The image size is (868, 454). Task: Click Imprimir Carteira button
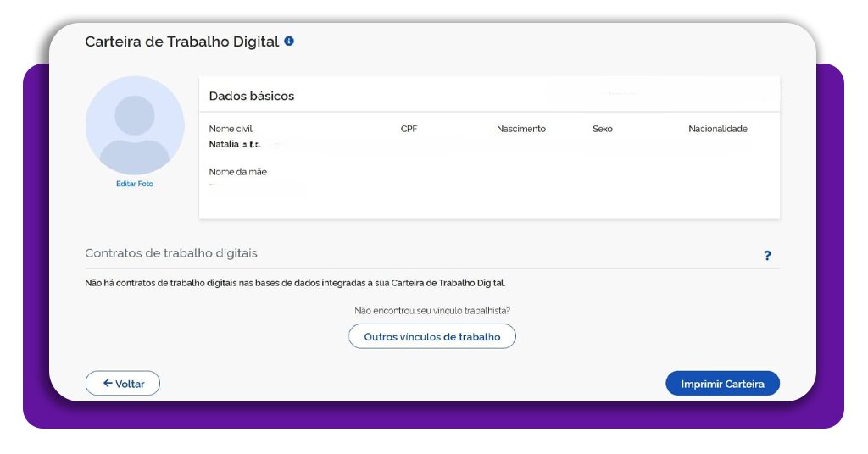click(x=722, y=383)
